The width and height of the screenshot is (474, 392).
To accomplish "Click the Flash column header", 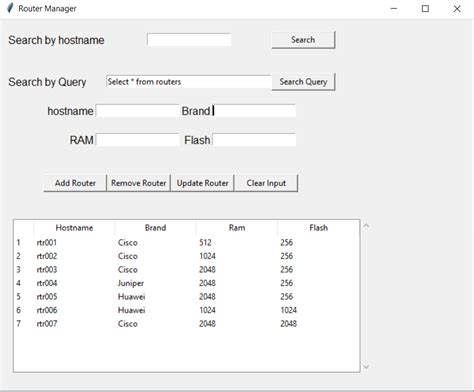I will point(318,228).
